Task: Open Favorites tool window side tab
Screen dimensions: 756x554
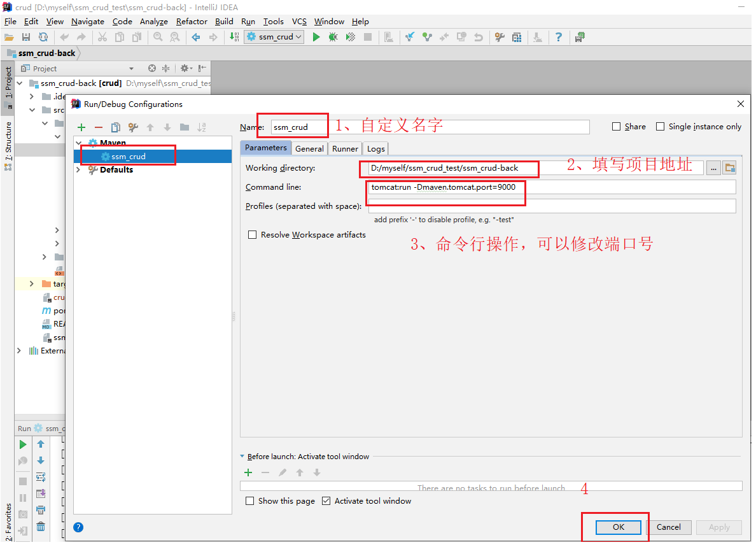Action: (x=8, y=522)
